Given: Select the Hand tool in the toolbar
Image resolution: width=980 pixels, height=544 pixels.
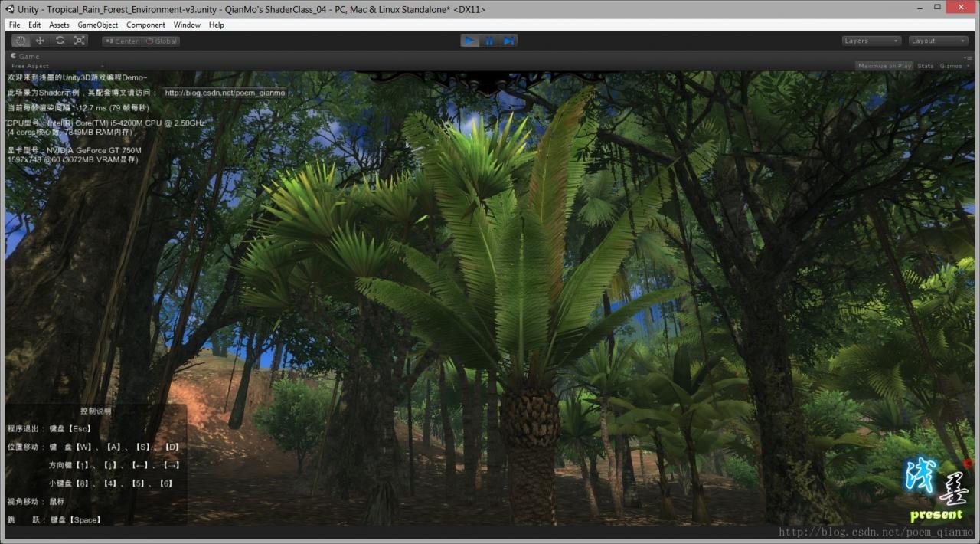Looking at the screenshot, I should click(x=21, y=41).
